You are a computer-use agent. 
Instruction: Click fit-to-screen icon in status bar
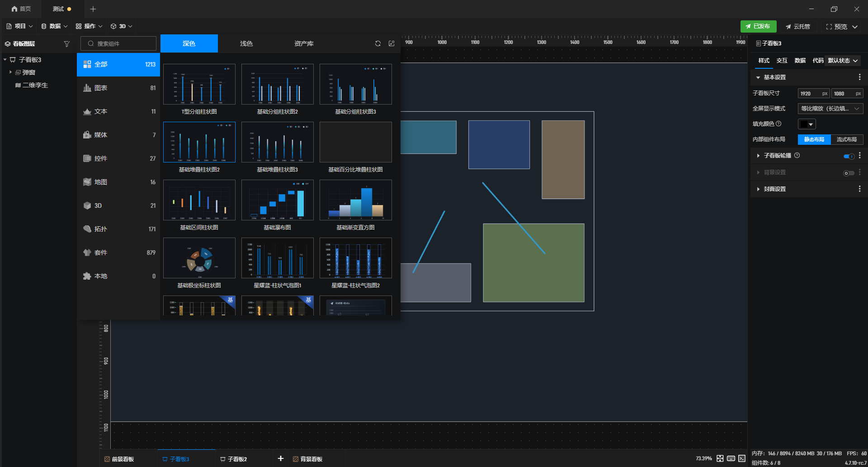tap(720, 458)
